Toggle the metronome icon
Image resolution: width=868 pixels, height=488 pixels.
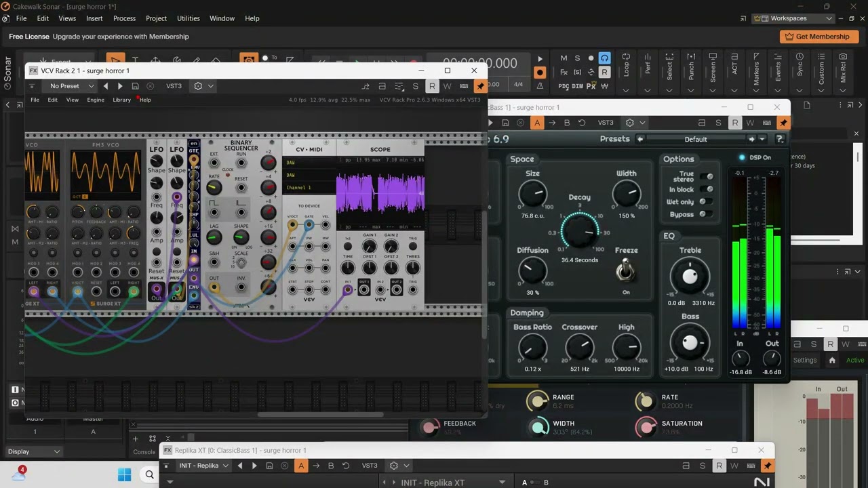pyautogui.click(x=540, y=85)
